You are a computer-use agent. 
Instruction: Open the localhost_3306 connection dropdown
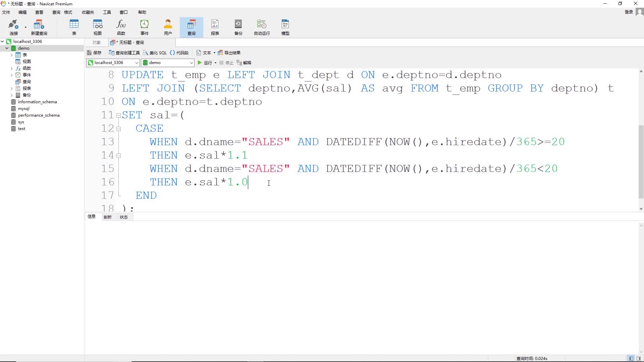pos(137,63)
